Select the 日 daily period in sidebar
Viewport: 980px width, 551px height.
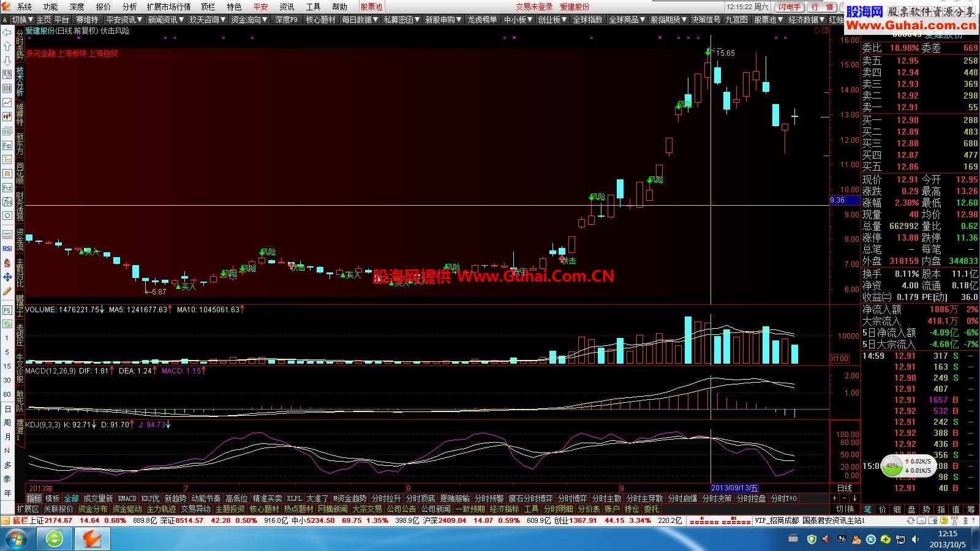pyautogui.click(x=7, y=409)
